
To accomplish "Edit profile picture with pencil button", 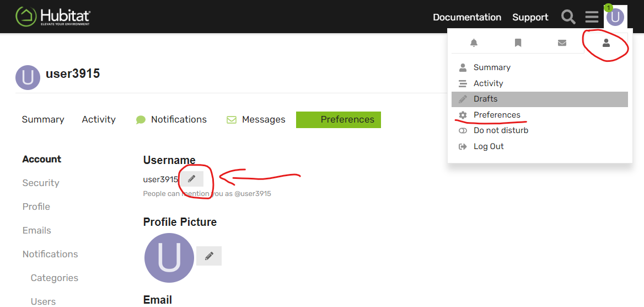I will click(209, 256).
